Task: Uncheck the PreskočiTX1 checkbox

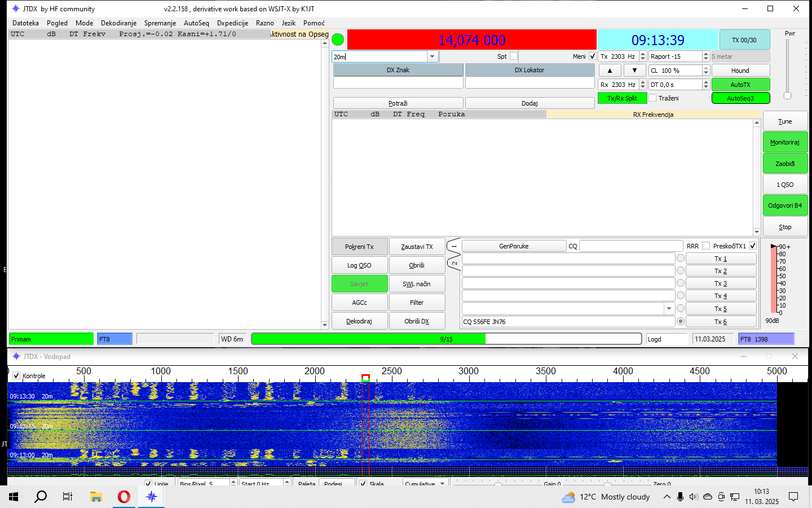Action: click(x=753, y=246)
